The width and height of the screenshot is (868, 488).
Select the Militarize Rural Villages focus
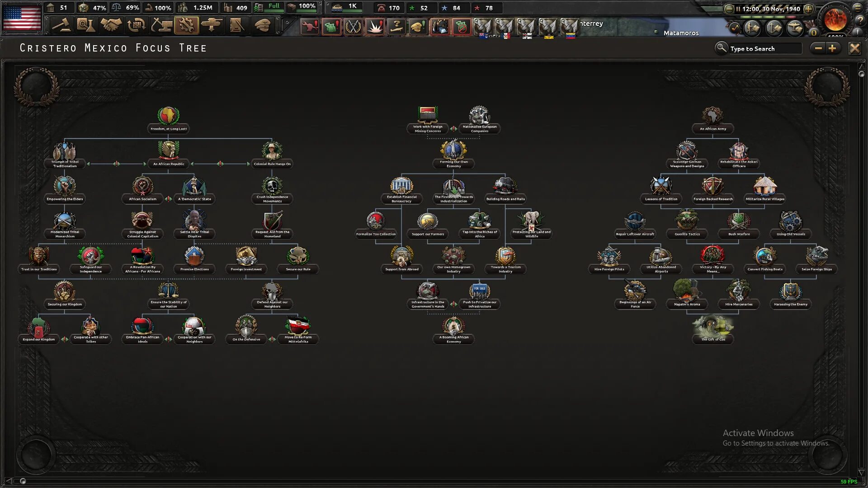765,190
